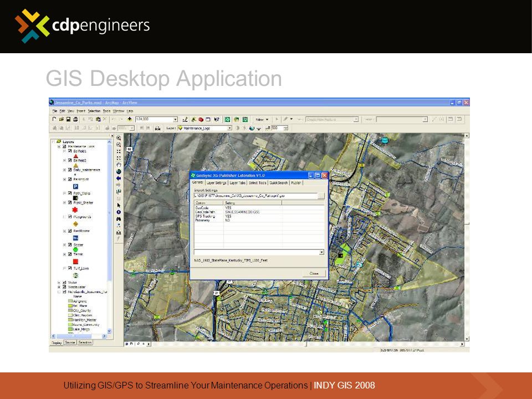This screenshot has width=532, height=399.
Task: Toggle the Tennis layer checkbox
Action: [70, 254]
